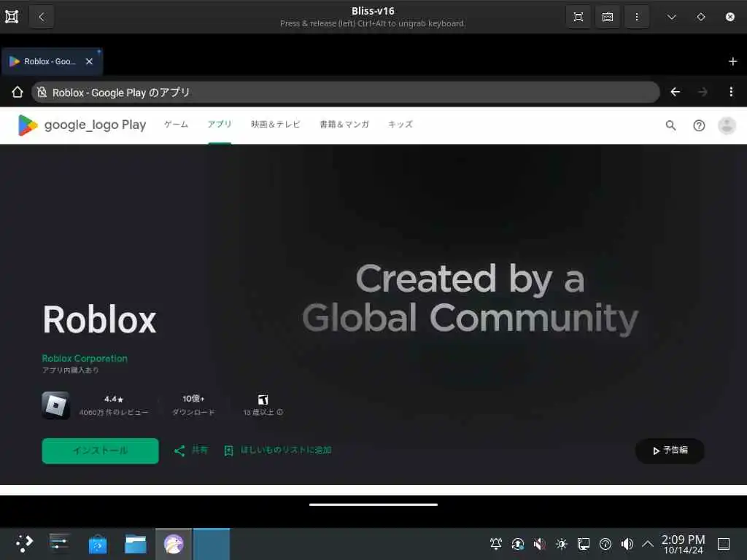Navigate back with browser back arrow
The height and width of the screenshot is (560, 747).
coord(675,92)
